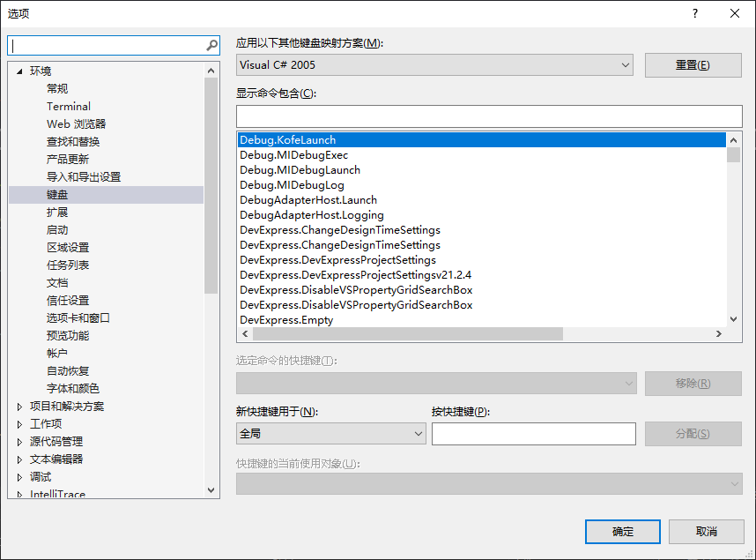Image resolution: width=756 pixels, height=560 pixels.
Task: Collapse the 环境 section
Action: [20, 71]
